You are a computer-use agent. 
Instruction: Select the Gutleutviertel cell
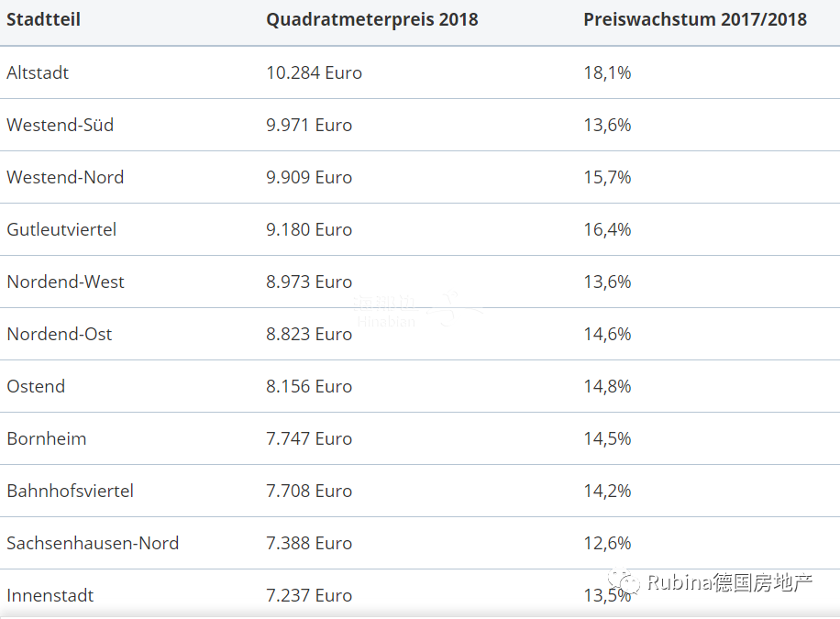click(61, 229)
